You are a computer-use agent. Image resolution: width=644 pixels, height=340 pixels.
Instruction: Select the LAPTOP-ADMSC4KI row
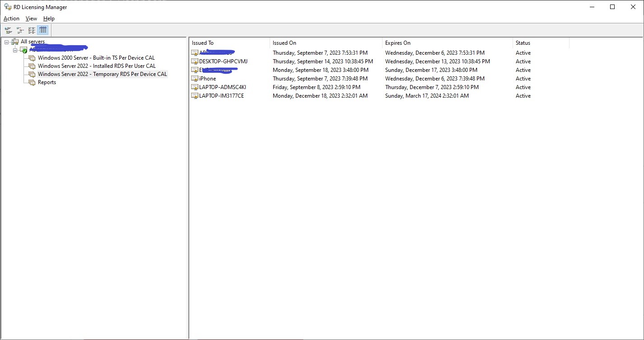coord(221,87)
